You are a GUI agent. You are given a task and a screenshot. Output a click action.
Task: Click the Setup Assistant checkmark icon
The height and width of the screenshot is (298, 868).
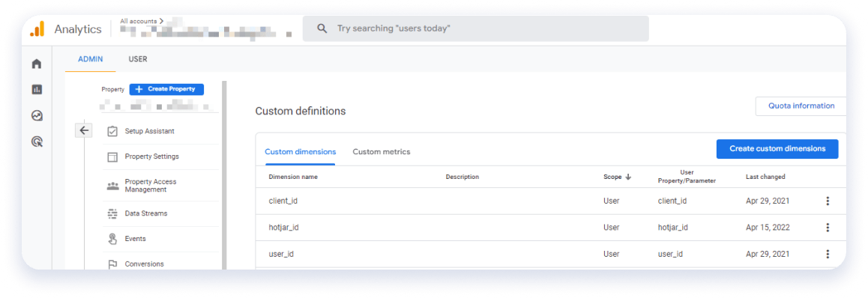[x=112, y=132]
